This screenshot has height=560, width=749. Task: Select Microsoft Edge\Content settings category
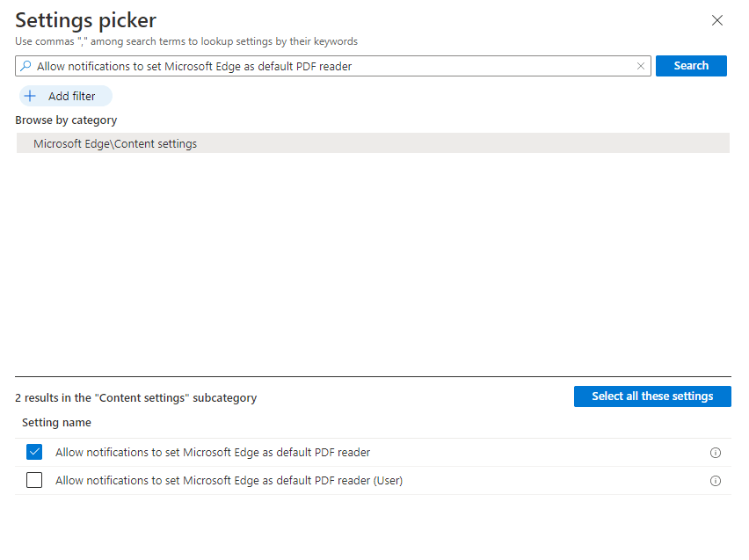[x=115, y=143]
